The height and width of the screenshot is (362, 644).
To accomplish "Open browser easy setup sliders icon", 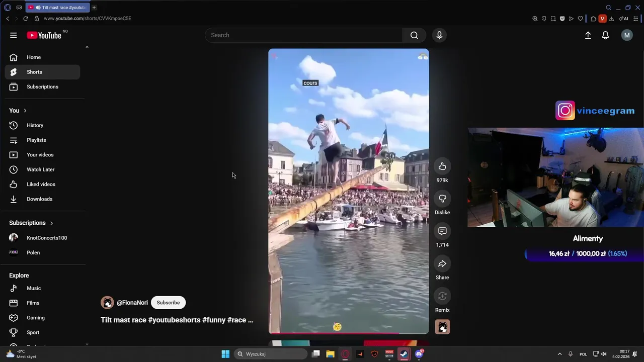I will pos(636,19).
